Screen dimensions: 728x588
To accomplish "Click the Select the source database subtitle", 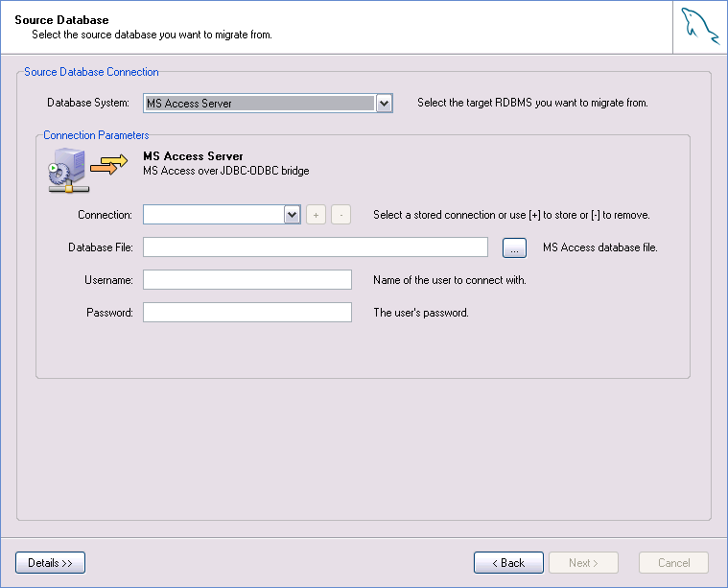I will pos(152,35).
